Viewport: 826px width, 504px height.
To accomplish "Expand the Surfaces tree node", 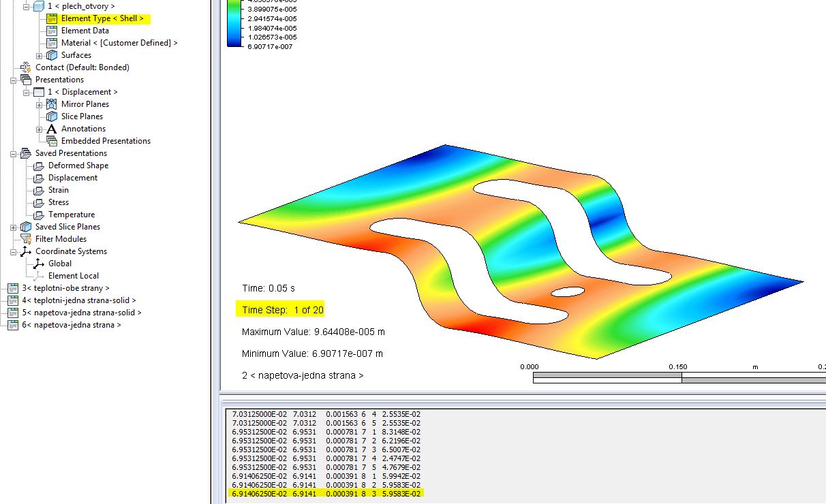I will (x=39, y=55).
